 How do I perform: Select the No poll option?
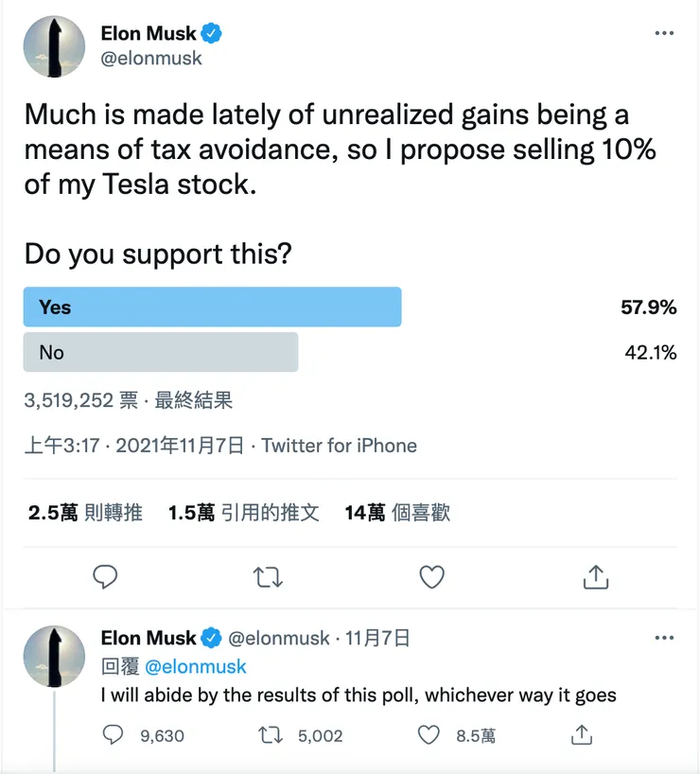pos(160,352)
